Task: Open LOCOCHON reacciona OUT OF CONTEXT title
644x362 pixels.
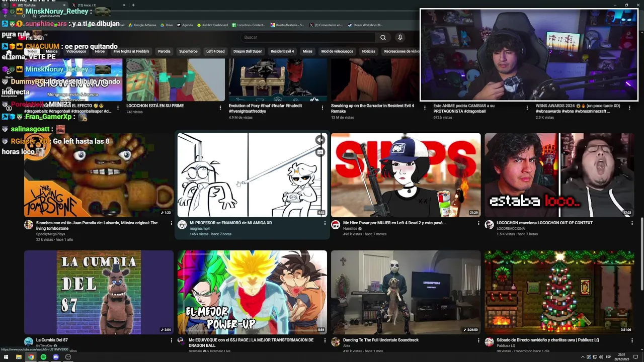Action: 544,223
